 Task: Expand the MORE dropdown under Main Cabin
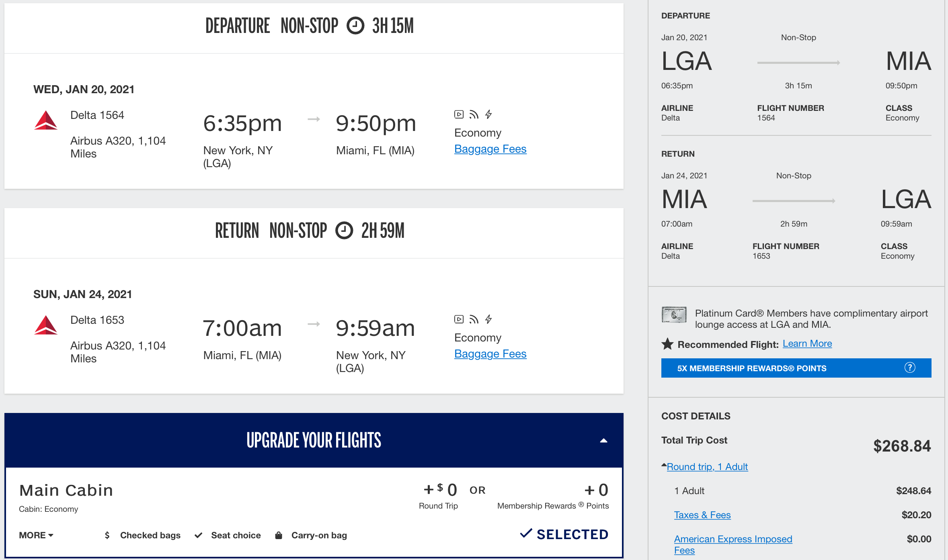(x=36, y=535)
